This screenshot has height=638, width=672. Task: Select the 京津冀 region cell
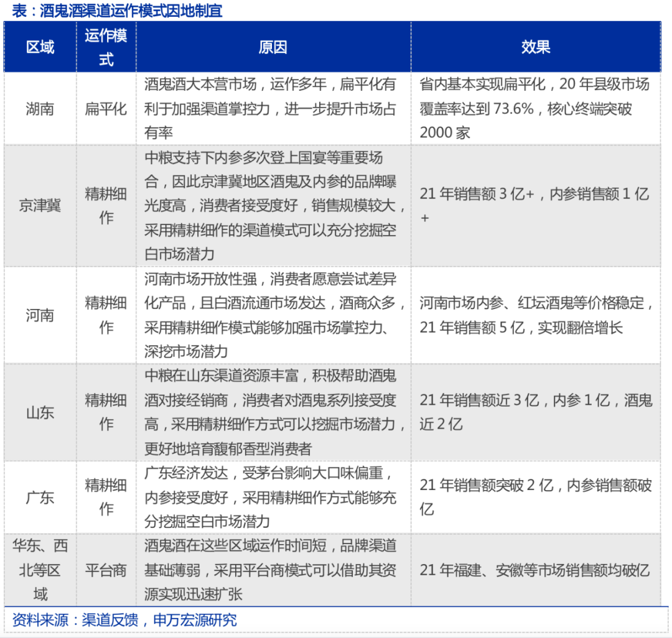40,206
